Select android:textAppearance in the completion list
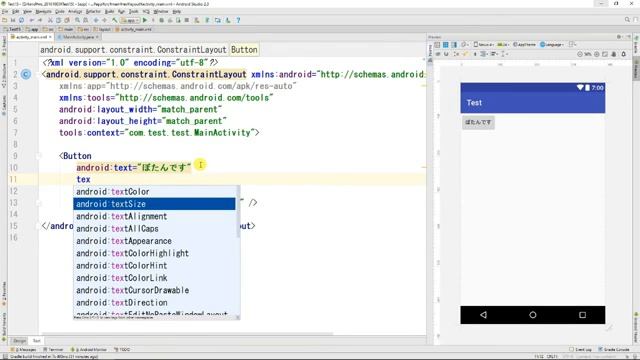640x360 pixels. coord(154,241)
